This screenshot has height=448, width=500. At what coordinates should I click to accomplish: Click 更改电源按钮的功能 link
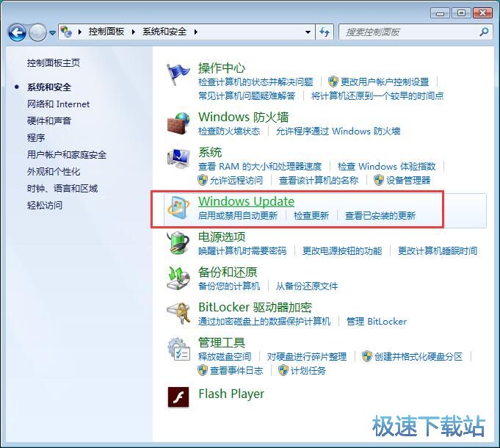coord(342,251)
